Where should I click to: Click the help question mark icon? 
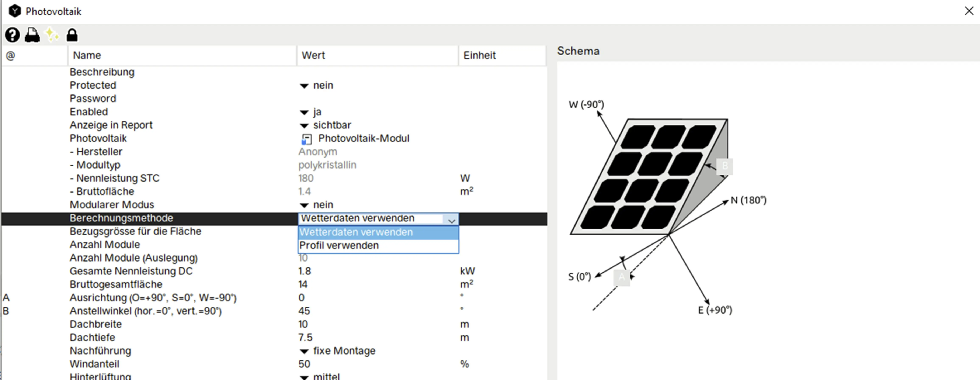(x=12, y=35)
